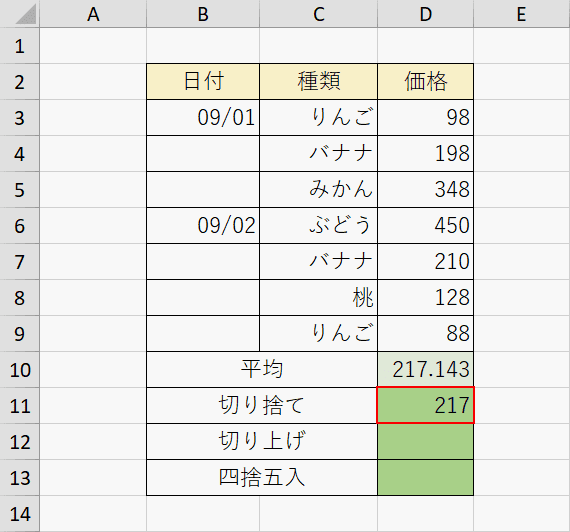Click the 切り捨て label cell
The image size is (570, 532).
[x=262, y=406]
